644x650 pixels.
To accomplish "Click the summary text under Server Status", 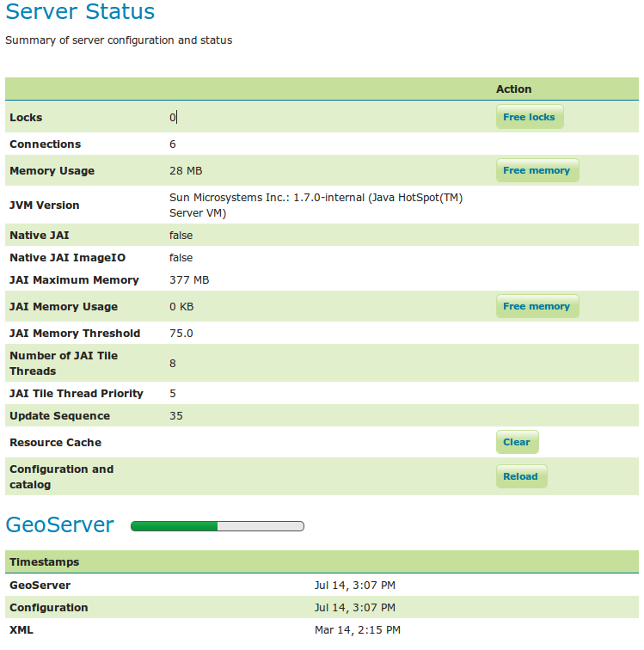I will [119, 40].
